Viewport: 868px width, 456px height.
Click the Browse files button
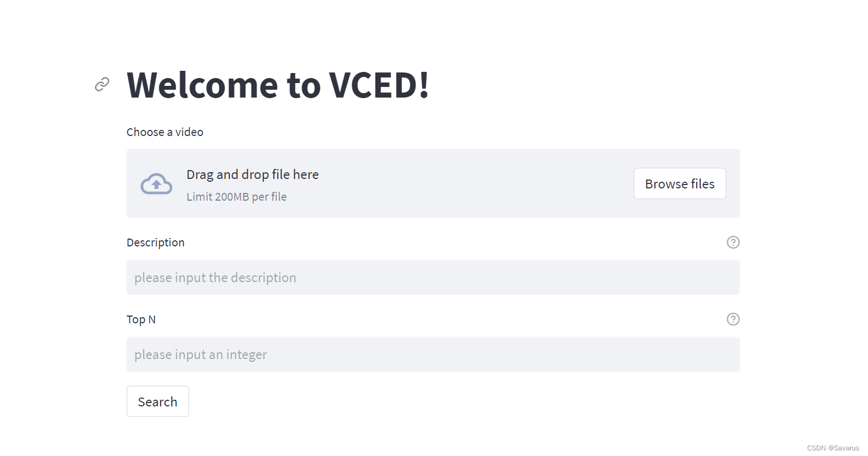click(679, 183)
